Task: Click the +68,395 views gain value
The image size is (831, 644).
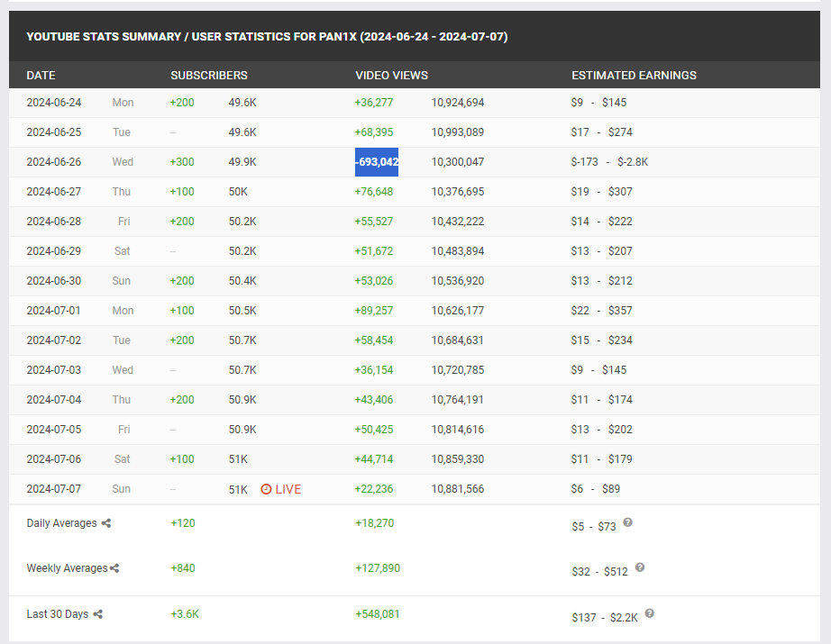Action: point(374,132)
